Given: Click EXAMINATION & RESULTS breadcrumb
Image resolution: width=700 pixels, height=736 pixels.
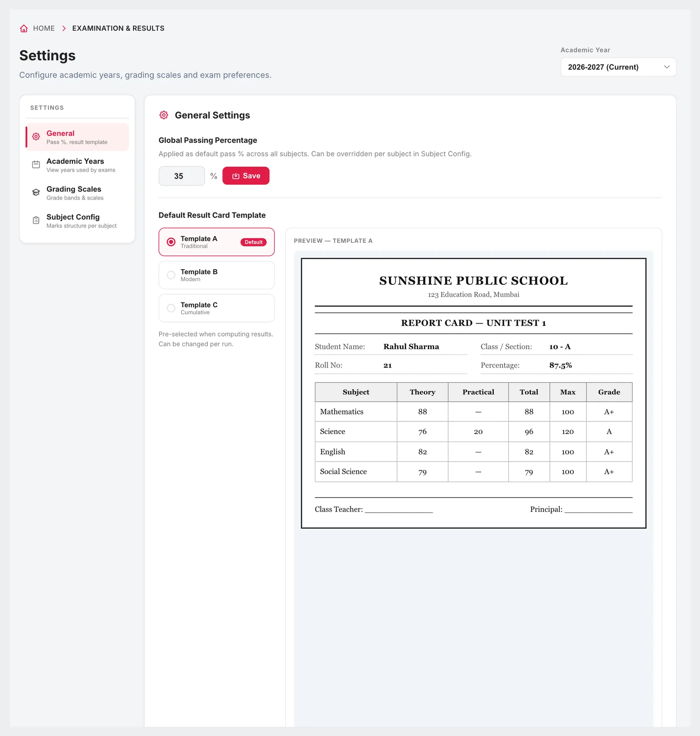Looking at the screenshot, I should pyautogui.click(x=118, y=28).
